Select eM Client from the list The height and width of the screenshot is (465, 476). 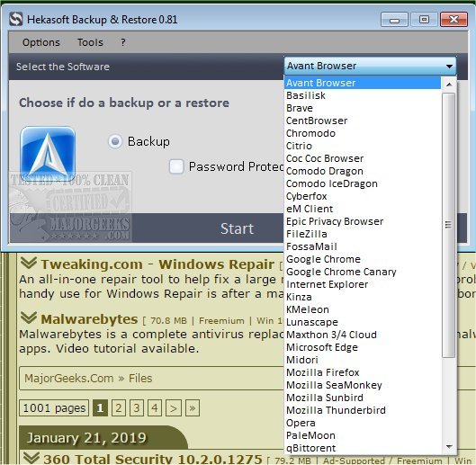363,209
